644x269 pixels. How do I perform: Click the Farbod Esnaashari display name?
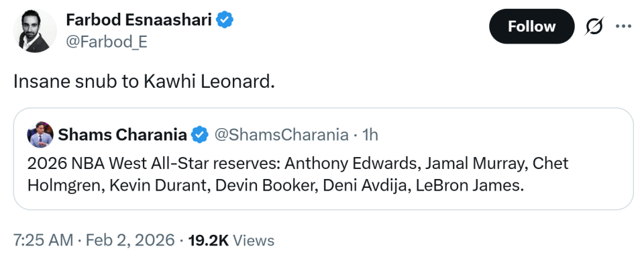[139, 21]
